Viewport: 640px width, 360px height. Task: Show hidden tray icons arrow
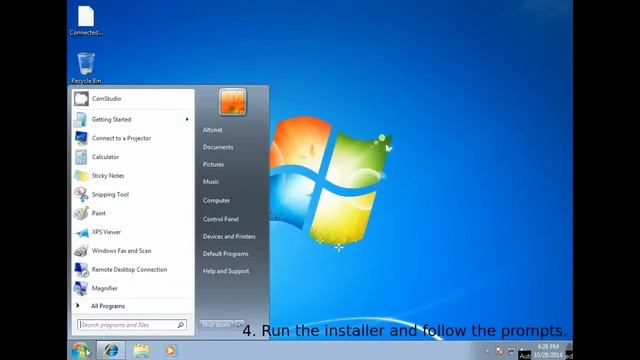(487, 351)
